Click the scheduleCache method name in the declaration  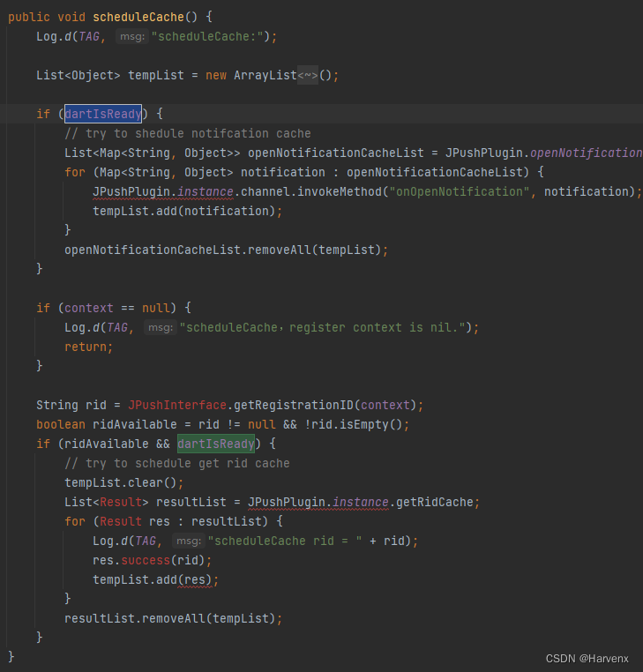point(138,17)
